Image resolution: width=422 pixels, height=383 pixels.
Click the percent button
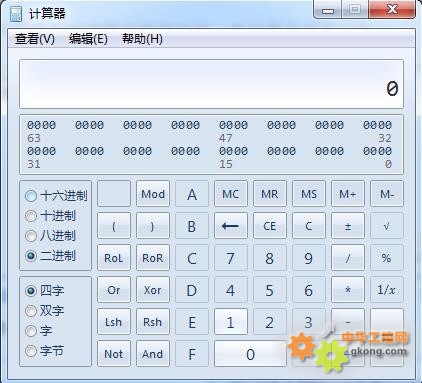point(387,258)
